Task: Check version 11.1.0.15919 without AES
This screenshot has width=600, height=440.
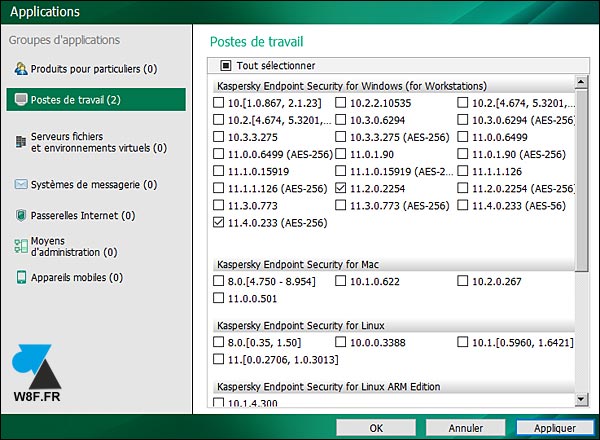Action: [x=218, y=171]
